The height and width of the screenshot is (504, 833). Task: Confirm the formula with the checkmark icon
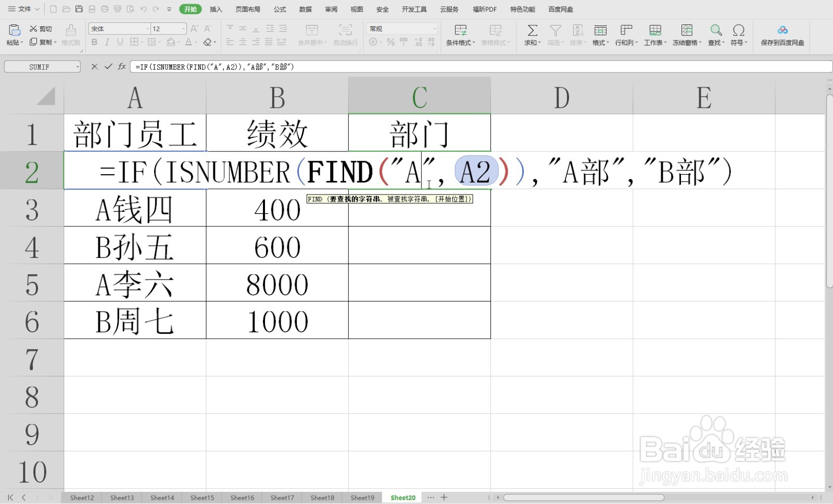[x=108, y=67]
